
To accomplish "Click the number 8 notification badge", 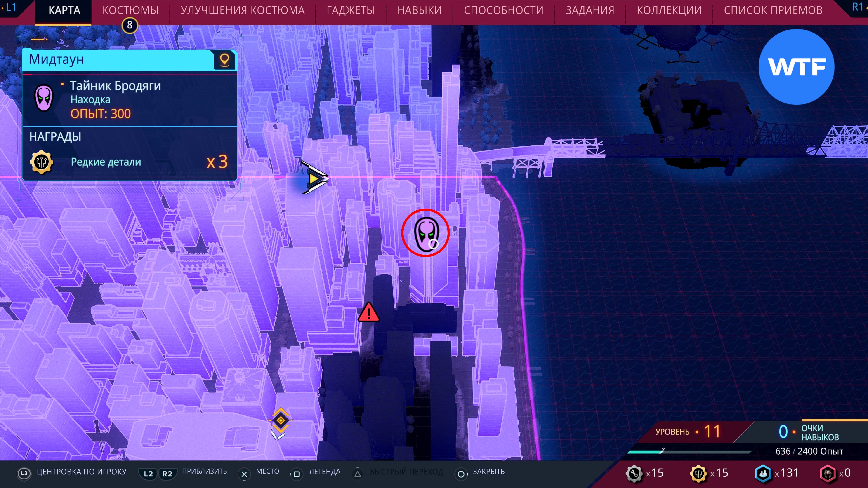I will click(130, 25).
